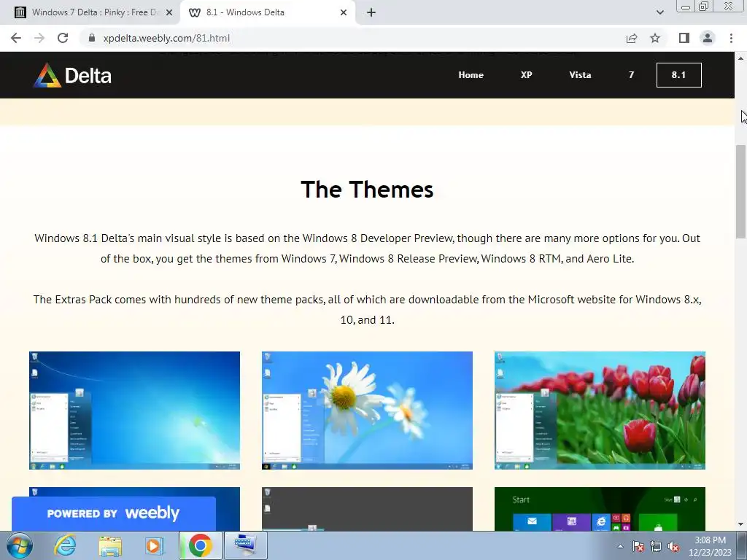This screenshot has height=560, width=747.
Task: Open the green Start screen thumbnail
Action: [600, 508]
